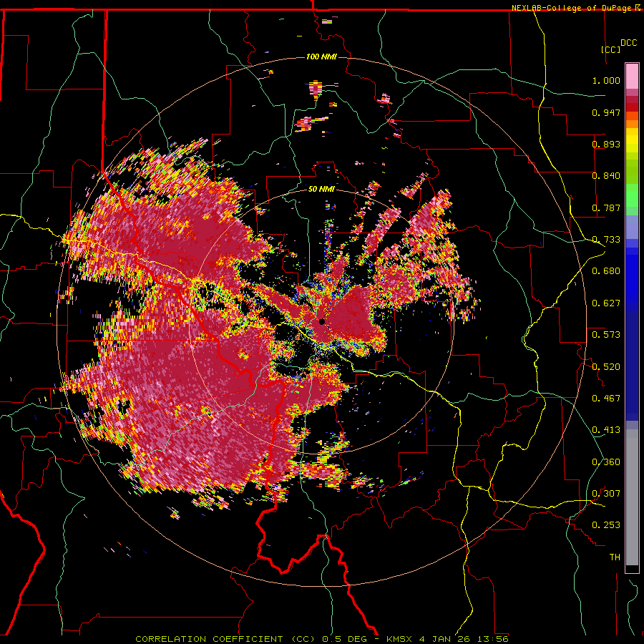This screenshot has width=644, height=644.
Task: Click the 0.840 value on color scale
Action: (x=606, y=176)
